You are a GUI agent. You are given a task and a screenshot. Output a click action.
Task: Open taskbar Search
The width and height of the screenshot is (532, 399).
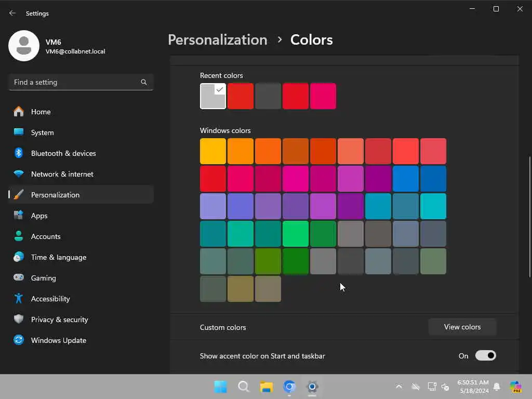tap(244, 387)
